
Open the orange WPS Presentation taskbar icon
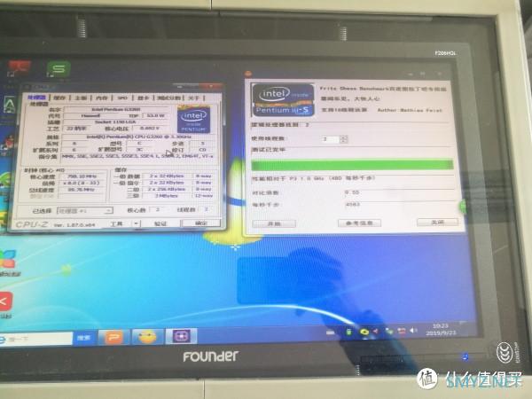point(113,337)
